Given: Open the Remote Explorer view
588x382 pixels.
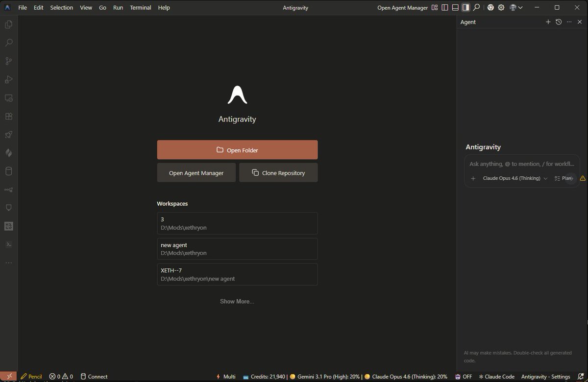Looking at the screenshot, I should click(x=8, y=98).
